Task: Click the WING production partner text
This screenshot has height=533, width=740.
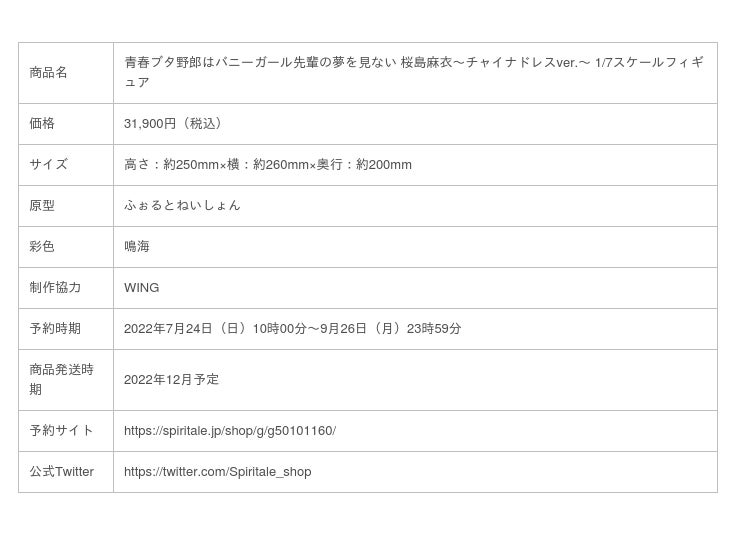Action: point(141,288)
